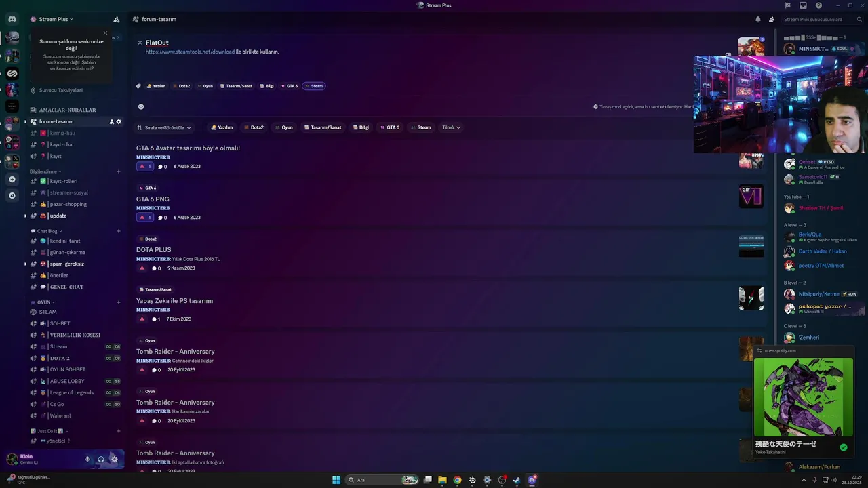Screen dimensions: 868x488
Task: Filter forum by GTA 6 tag
Action: [390, 127]
